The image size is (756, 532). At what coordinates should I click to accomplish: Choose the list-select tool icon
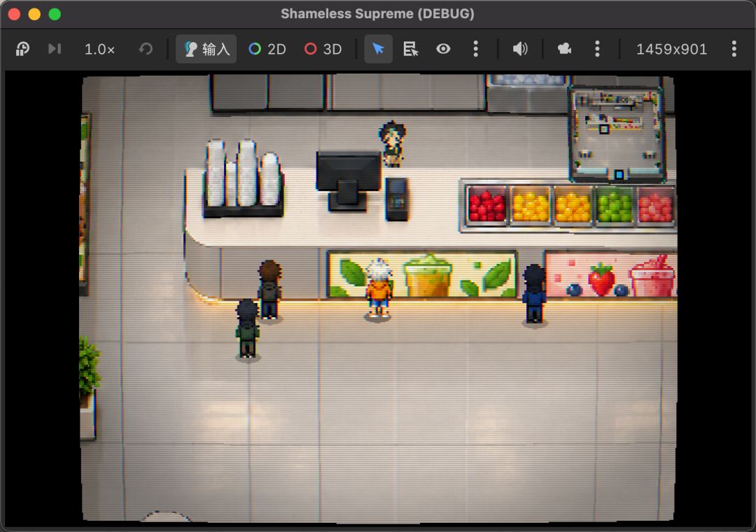point(411,49)
